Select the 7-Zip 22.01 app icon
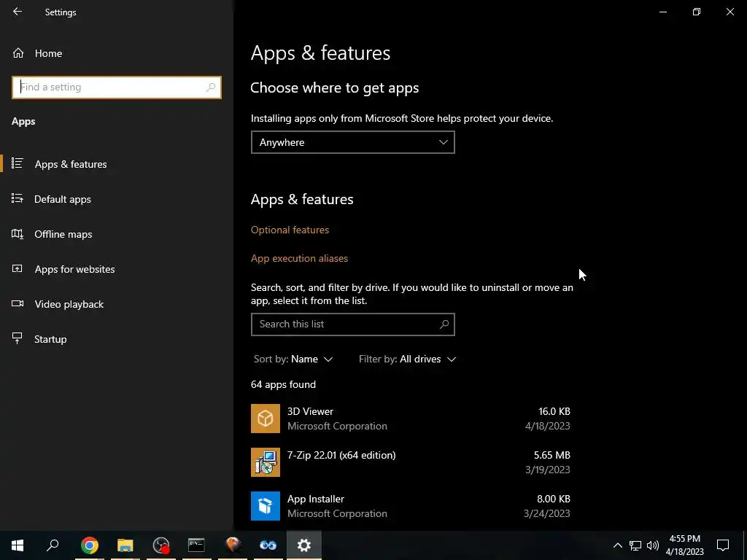The image size is (747, 560). click(x=266, y=462)
